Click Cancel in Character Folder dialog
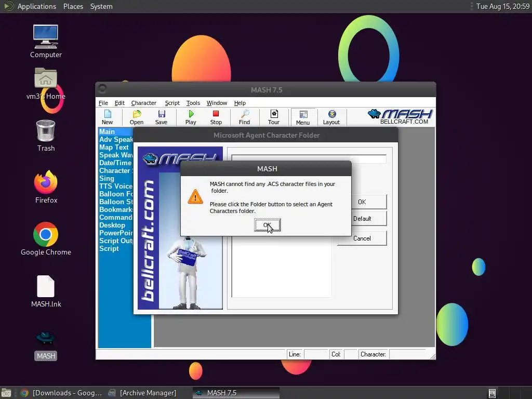The height and width of the screenshot is (399, 532). pos(362,238)
